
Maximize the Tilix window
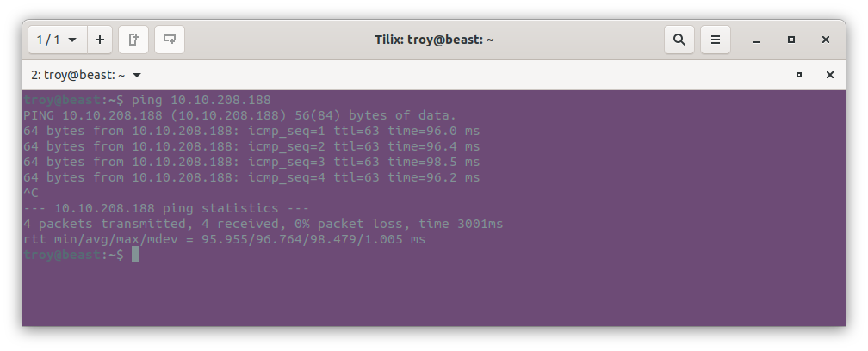point(791,40)
